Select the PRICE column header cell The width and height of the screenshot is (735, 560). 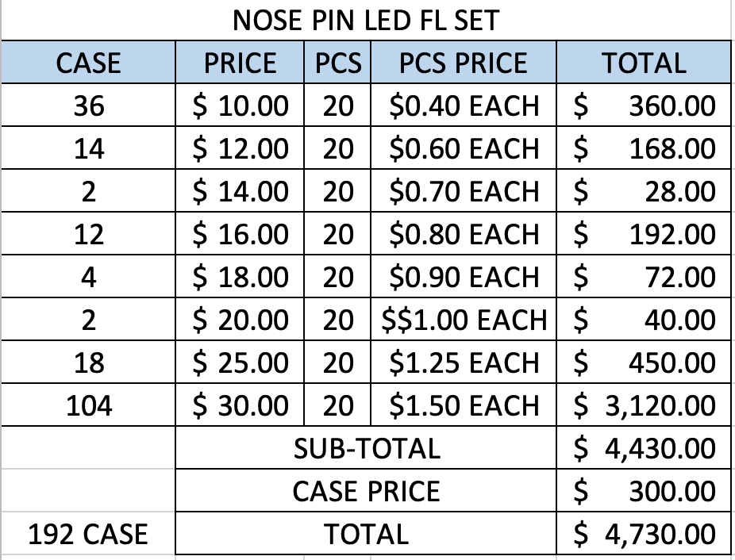point(241,63)
